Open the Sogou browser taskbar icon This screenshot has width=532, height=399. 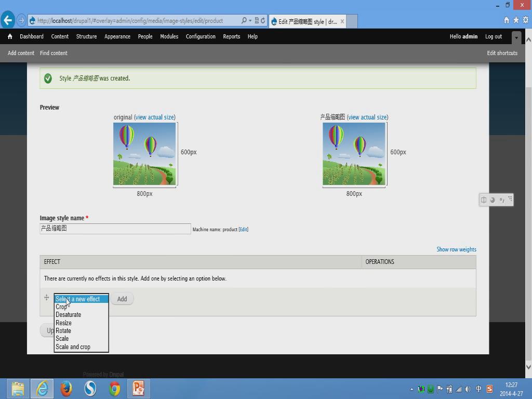tap(90, 389)
